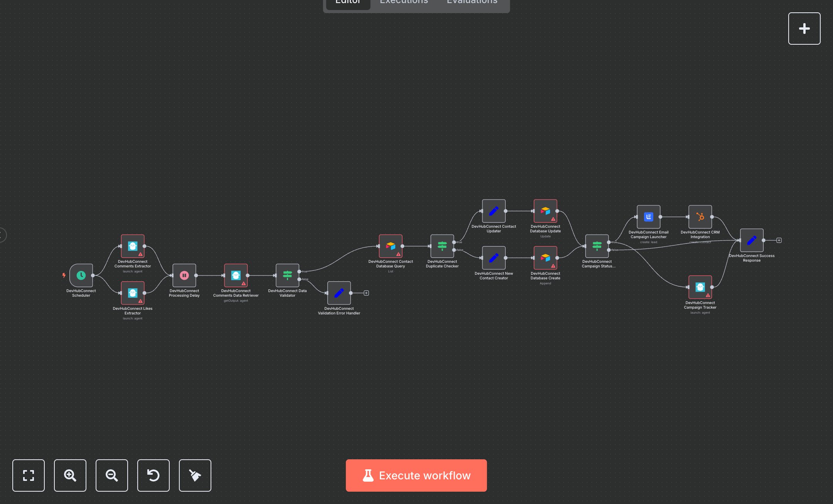Open the add node plus button

point(804,29)
